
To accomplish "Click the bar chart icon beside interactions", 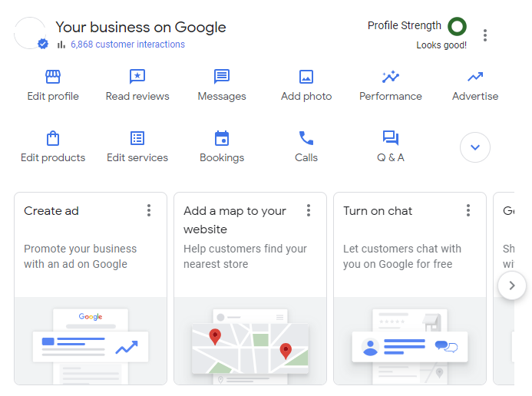I will point(61,45).
